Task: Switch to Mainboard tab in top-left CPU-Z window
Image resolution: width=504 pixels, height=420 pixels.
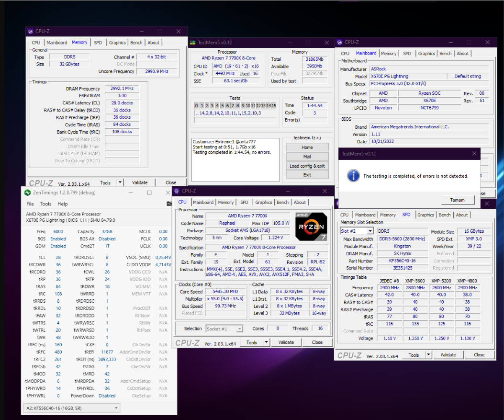Action: pyautogui.click(x=57, y=43)
